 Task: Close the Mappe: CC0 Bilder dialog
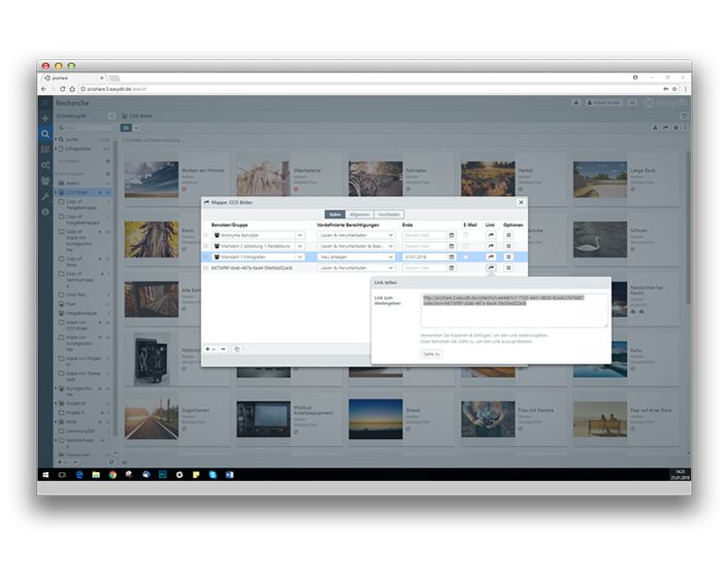click(x=521, y=202)
